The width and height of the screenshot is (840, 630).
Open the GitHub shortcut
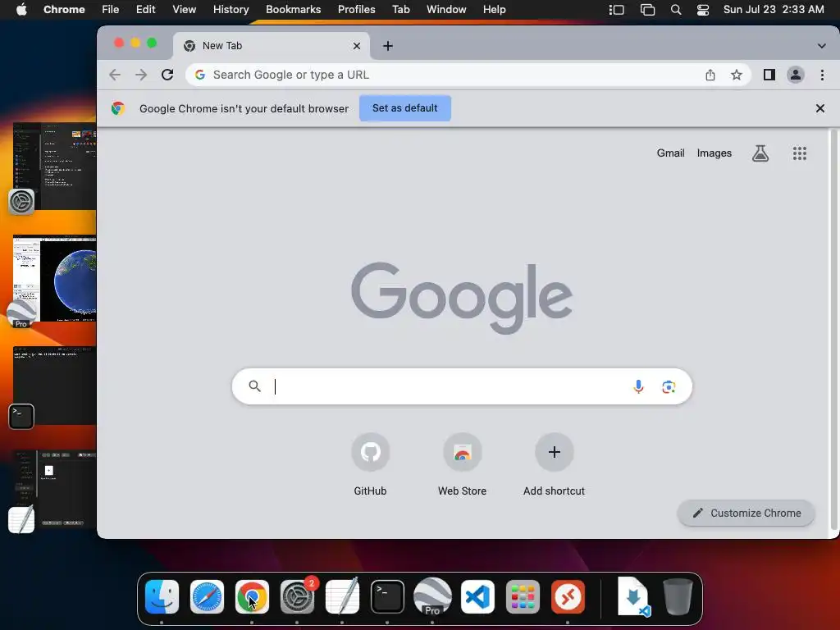(370, 464)
